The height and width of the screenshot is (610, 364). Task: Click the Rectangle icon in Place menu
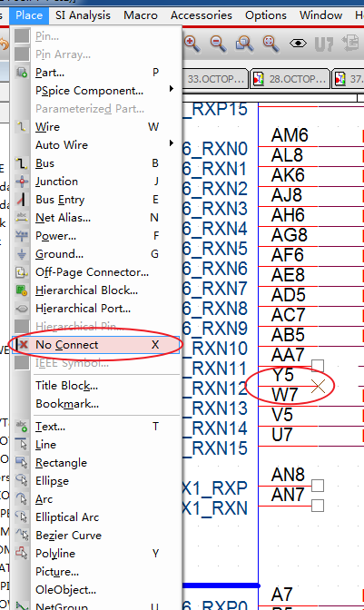pos(22,463)
